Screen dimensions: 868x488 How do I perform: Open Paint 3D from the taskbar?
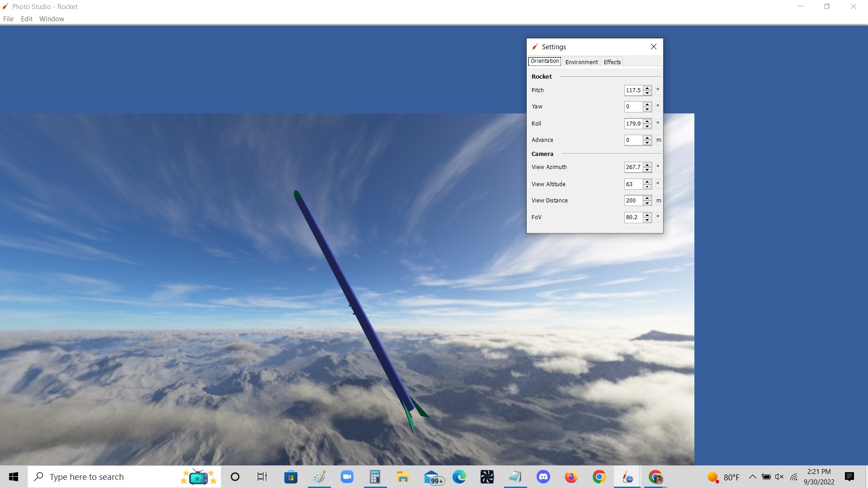click(x=319, y=477)
